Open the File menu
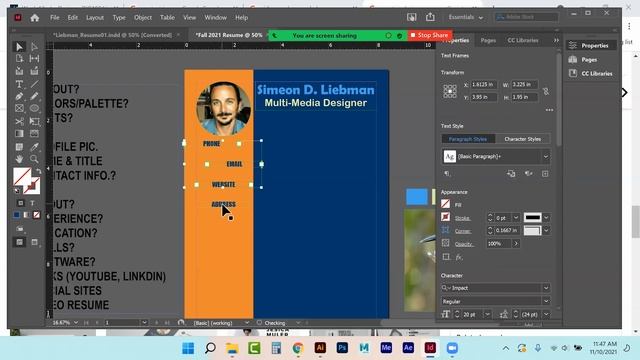The image size is (640, 360). pyautogui.click(x=55, y=18)
